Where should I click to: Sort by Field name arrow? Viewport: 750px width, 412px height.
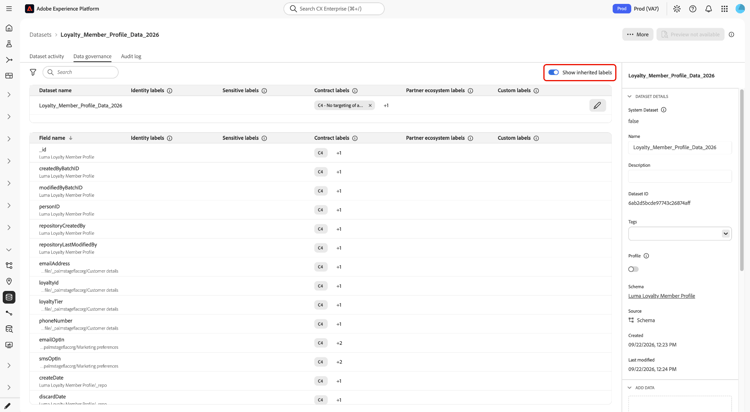[x=71, y=138]
